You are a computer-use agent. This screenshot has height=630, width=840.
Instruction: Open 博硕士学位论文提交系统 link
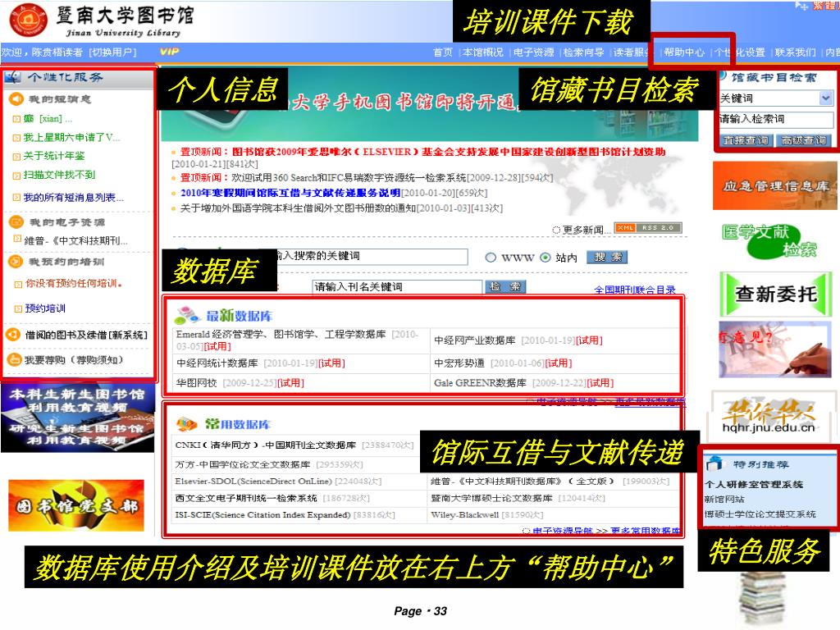coord(760,514)
